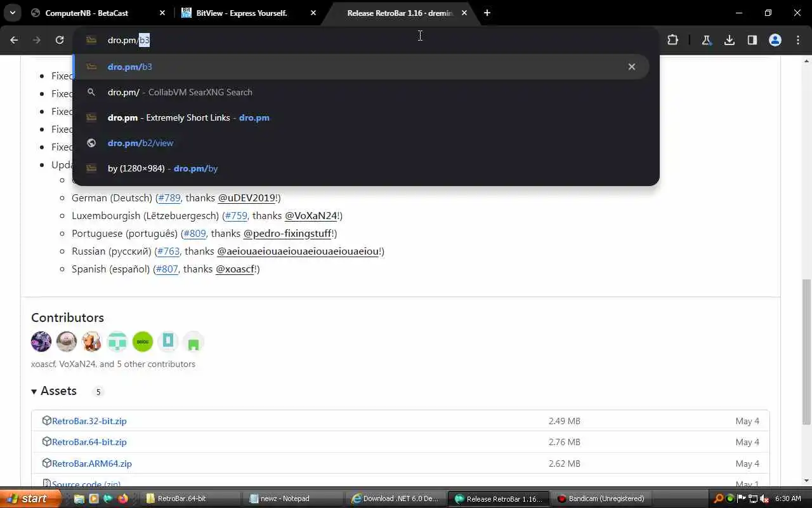Collapse the Assets section triangle

tap(34, 391)
